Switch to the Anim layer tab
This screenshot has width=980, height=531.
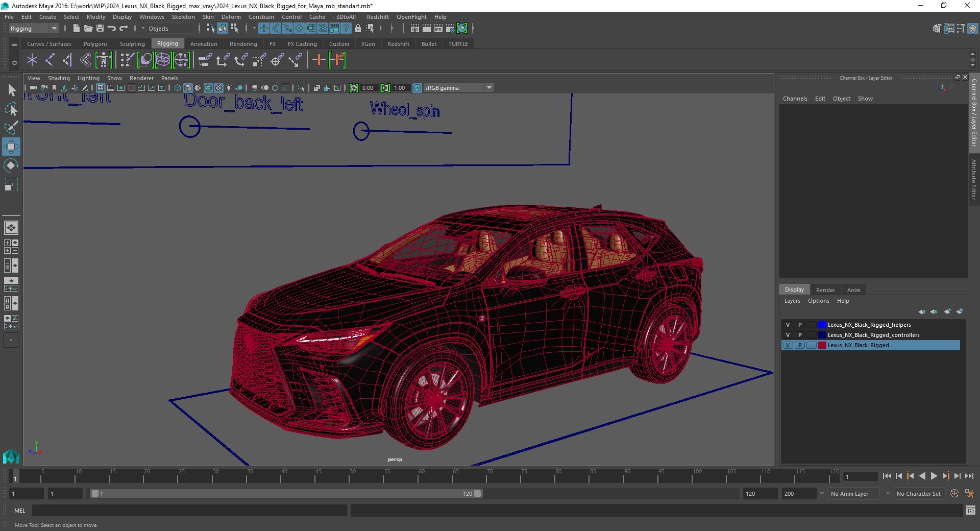[x=853, y=289]
